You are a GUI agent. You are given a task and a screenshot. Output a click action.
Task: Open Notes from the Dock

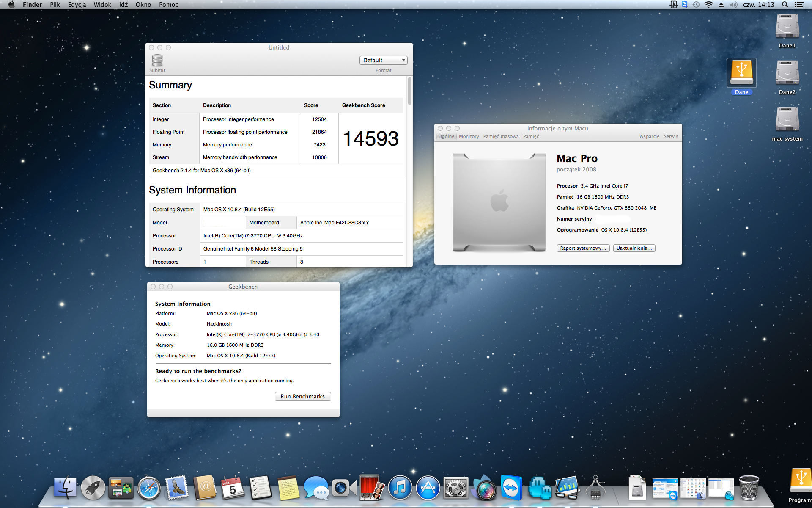pyautogui.click(x=288, y=487)
